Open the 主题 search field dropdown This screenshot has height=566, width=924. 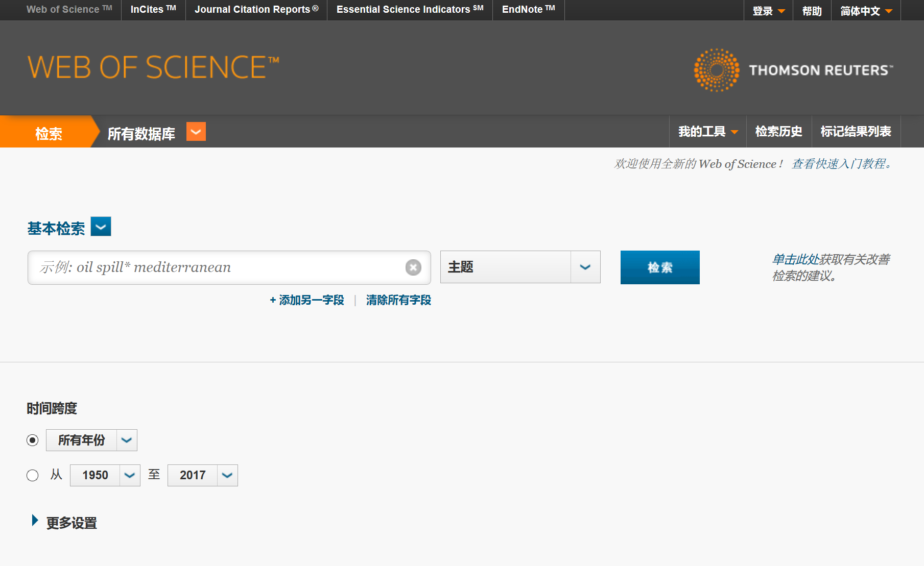(x=585, y=267)
